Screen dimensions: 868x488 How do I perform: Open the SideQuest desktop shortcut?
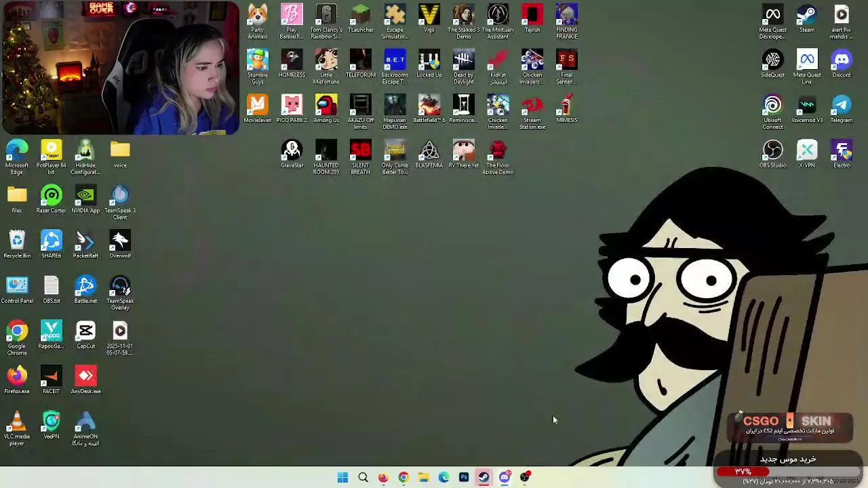point(772,64)
